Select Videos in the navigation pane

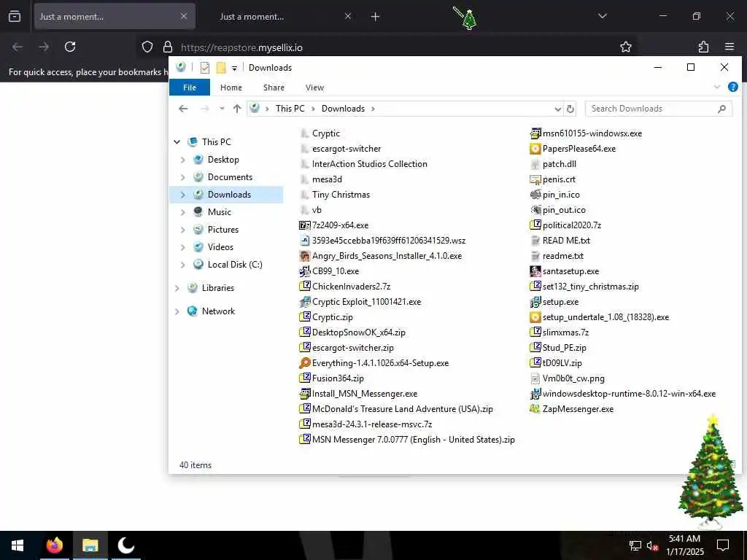(220, 247)
